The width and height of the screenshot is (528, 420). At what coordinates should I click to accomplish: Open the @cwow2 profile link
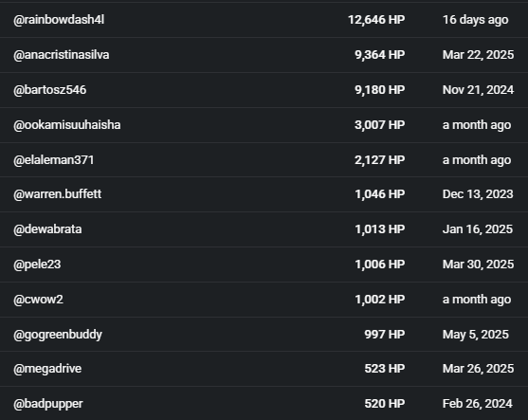click(38, 300)
